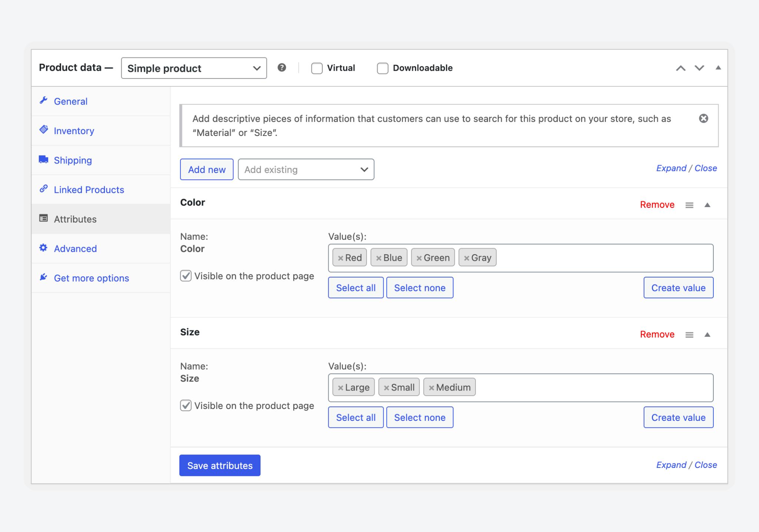Enable the Virtual checkbox
The height and width of the screenshot is (532, 759).
coord(317,68)
